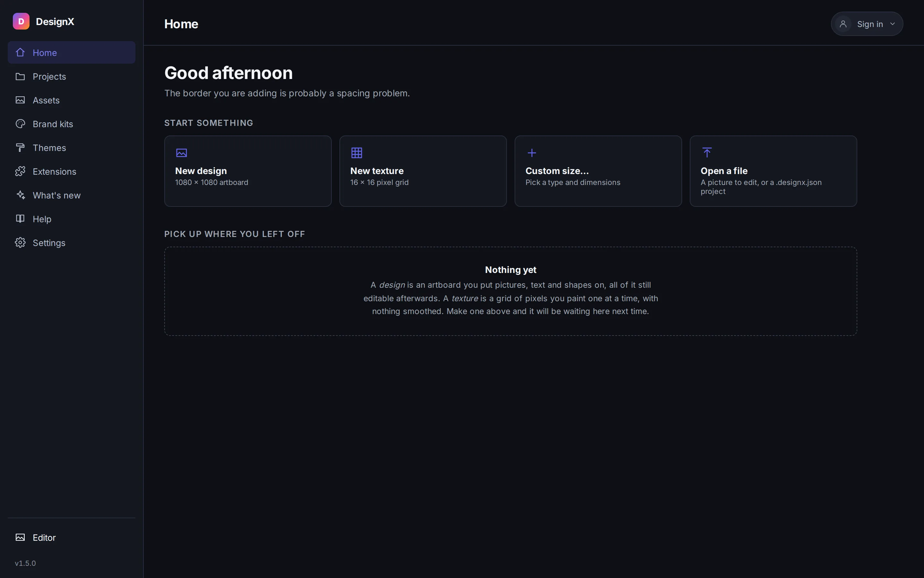
Task: Click the Open a file title
Action: pos(724,171)
